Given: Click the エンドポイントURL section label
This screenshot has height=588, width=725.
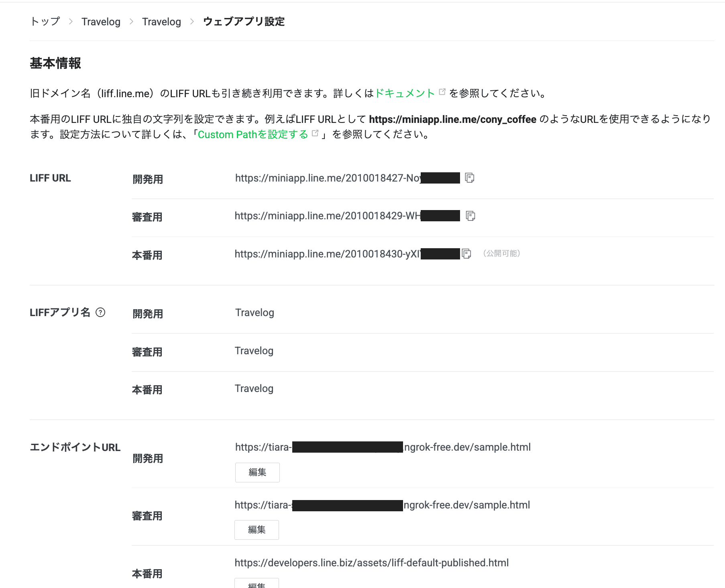Looking at the screenshot, I should [75, 447].
